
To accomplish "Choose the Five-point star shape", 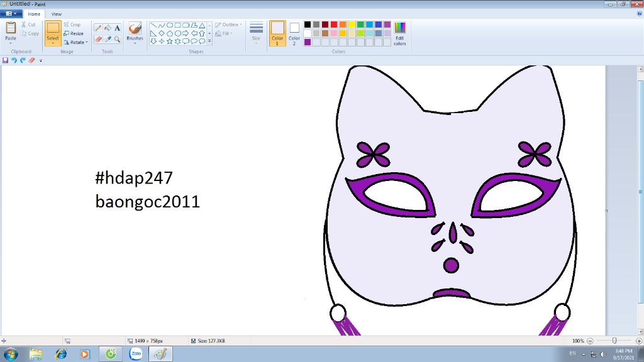I will (x=169, y=41).
